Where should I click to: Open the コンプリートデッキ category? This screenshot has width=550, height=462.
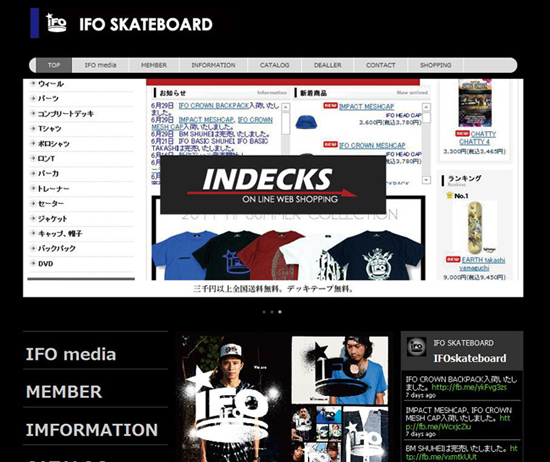pos(66,114)
